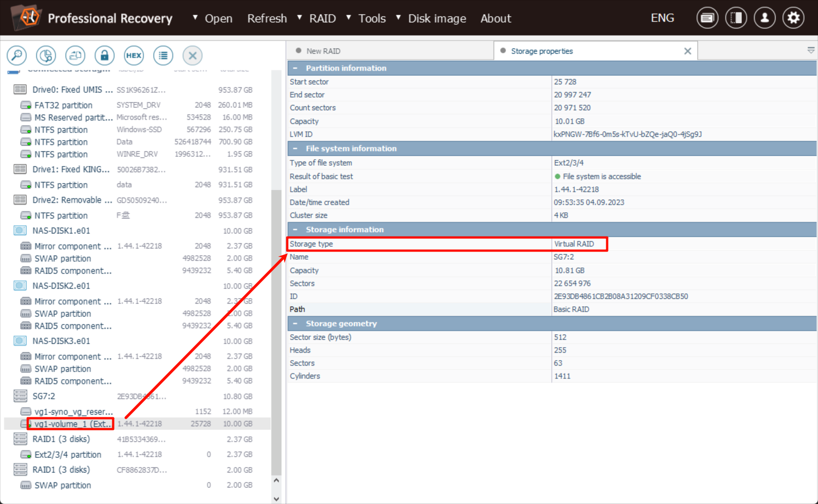Click the partition manager pie-chart icon
This screenshot has width=818, height=504.
tap(46, 55)
